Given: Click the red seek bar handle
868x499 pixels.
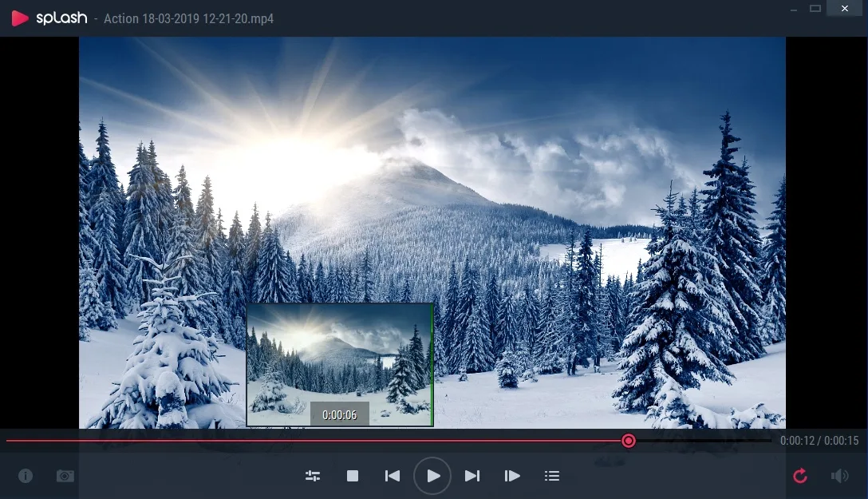Looking at the screenshot, I should (x=629, y=441).
